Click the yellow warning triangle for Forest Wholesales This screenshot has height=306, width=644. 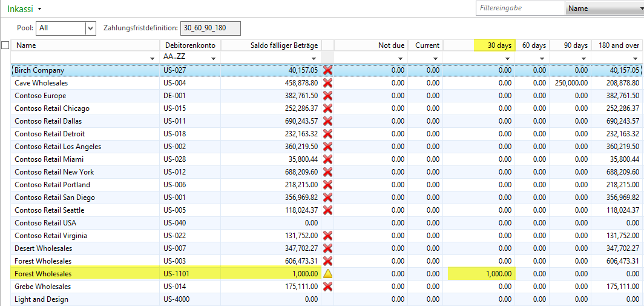tap(328, 274)
